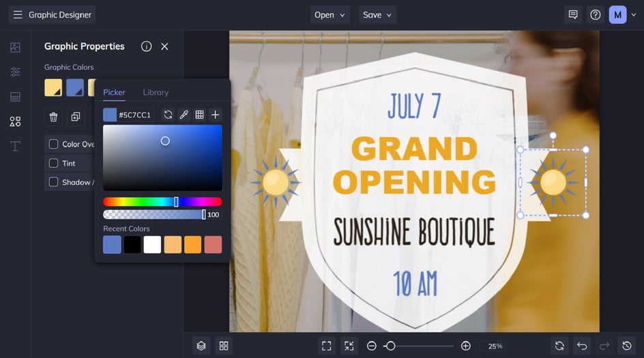Click the rotation handle above selected sun
The image size is (644, 358).
click(x=553, y=136)
